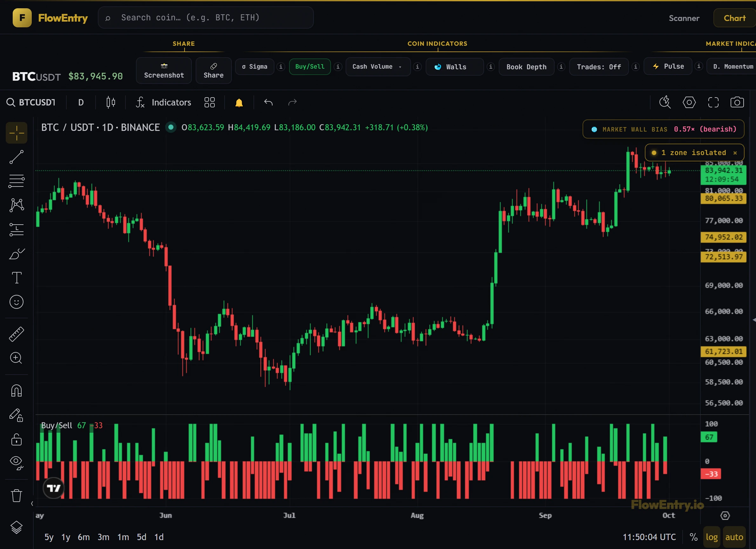Toggle log scale mode
The width and height of the screenshot is (756, 549).
pos(712,537)
